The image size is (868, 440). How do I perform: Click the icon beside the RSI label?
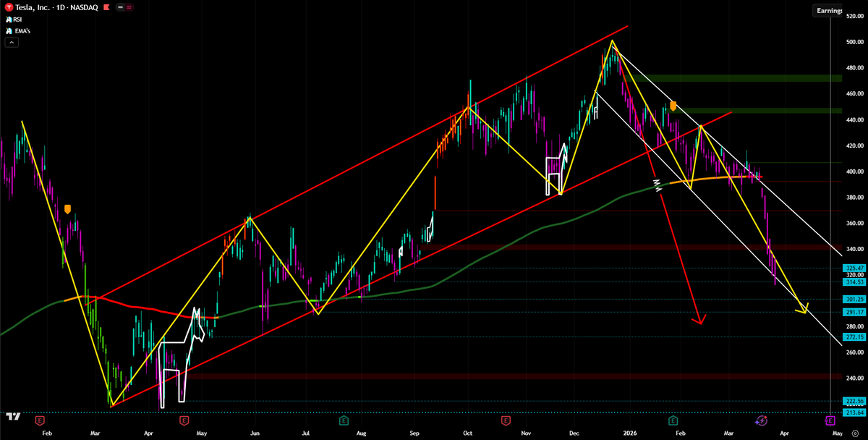point(9,20)
